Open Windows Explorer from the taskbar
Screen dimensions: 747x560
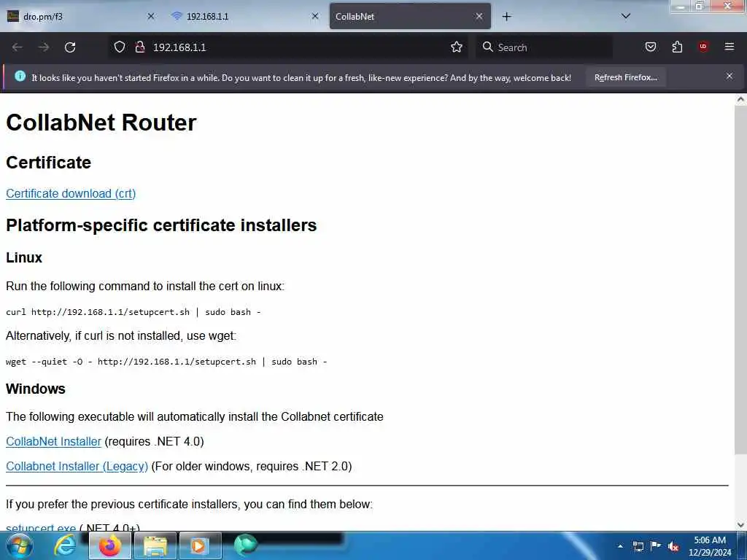155,545
